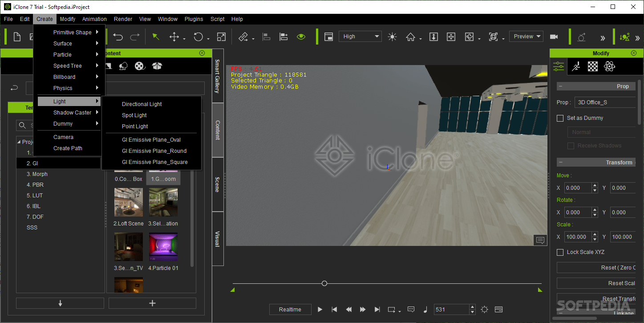Click the down-arrow Apply button under tree

coord(60,303)
